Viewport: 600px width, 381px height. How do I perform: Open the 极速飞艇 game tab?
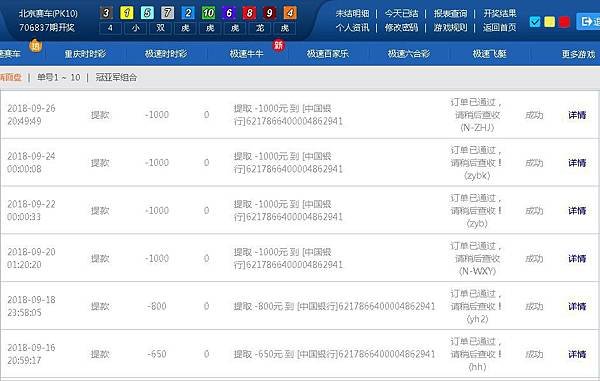tap(489, 54)
